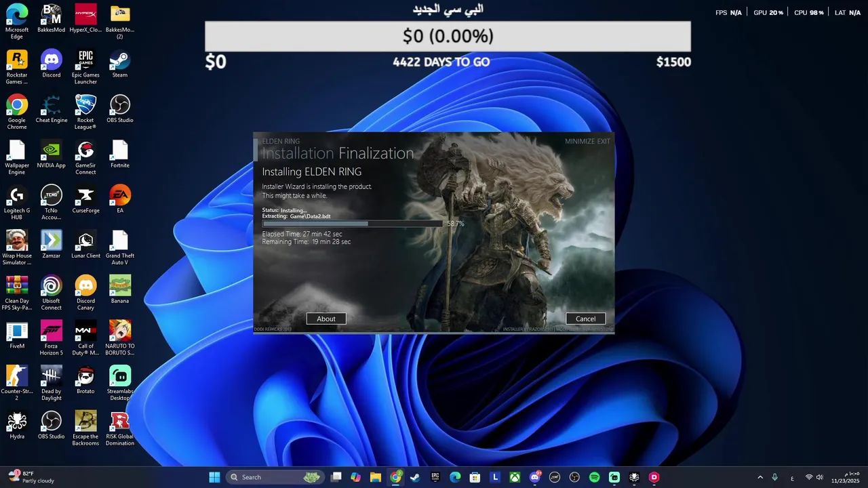Select the TcNo Account Switcher desktop icon
This screenshot has height=488, width=868.
point(52,203)
